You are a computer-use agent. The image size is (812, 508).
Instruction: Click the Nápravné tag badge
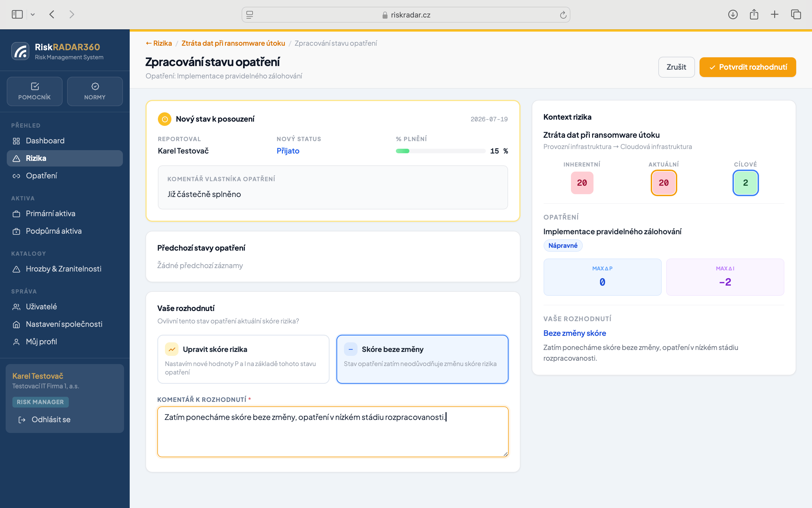[x=563, y=246]
